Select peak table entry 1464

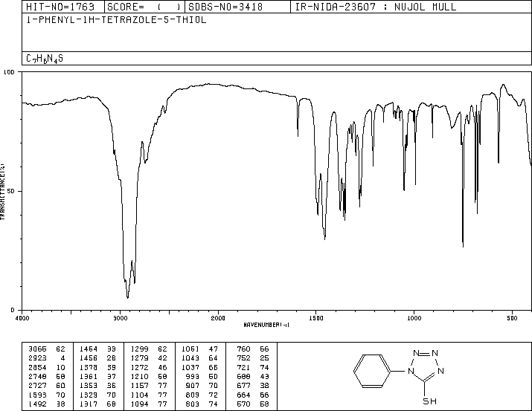click(x=89, y=349)
